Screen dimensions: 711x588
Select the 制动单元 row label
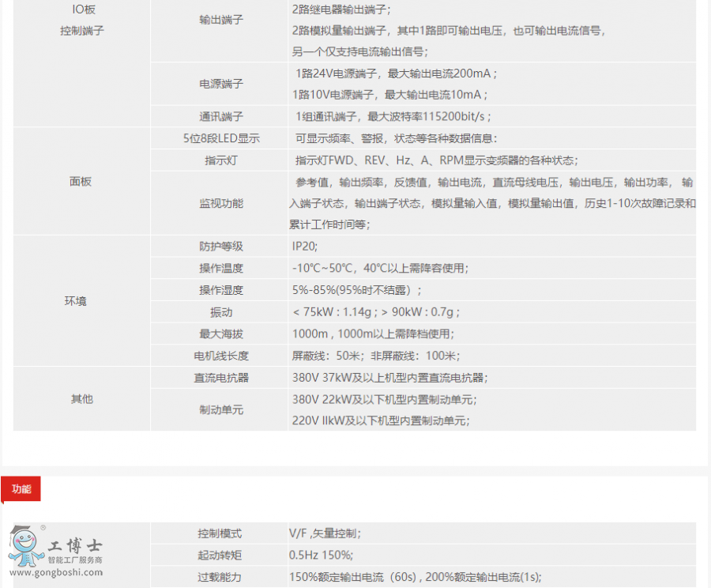coord(221,410)
